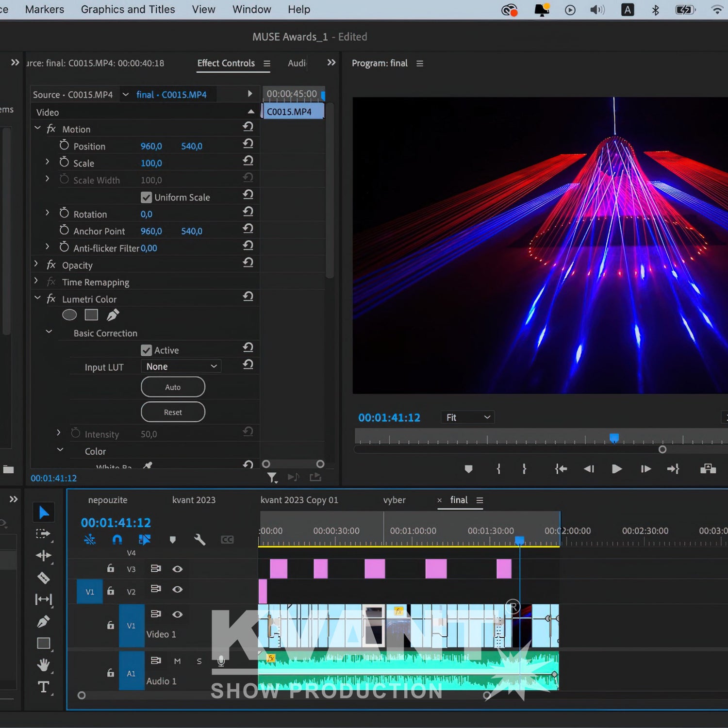Hide track V3 using eye icon
The width and height of the screenshot is (728, 728).
coord(178,569)
